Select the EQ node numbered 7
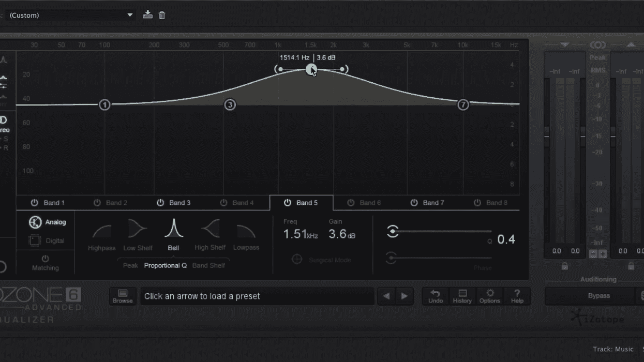This screenshot has height=362, width=644. [x=463, y=104]
